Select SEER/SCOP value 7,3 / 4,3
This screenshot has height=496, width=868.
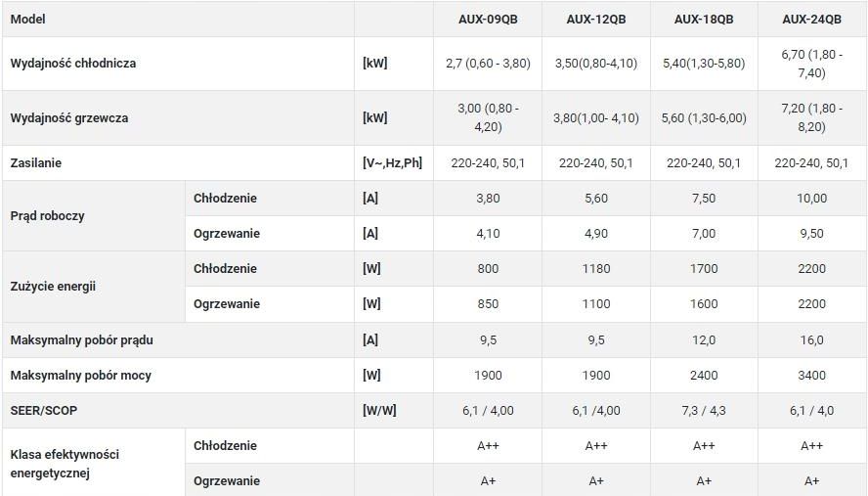point(704,411)
